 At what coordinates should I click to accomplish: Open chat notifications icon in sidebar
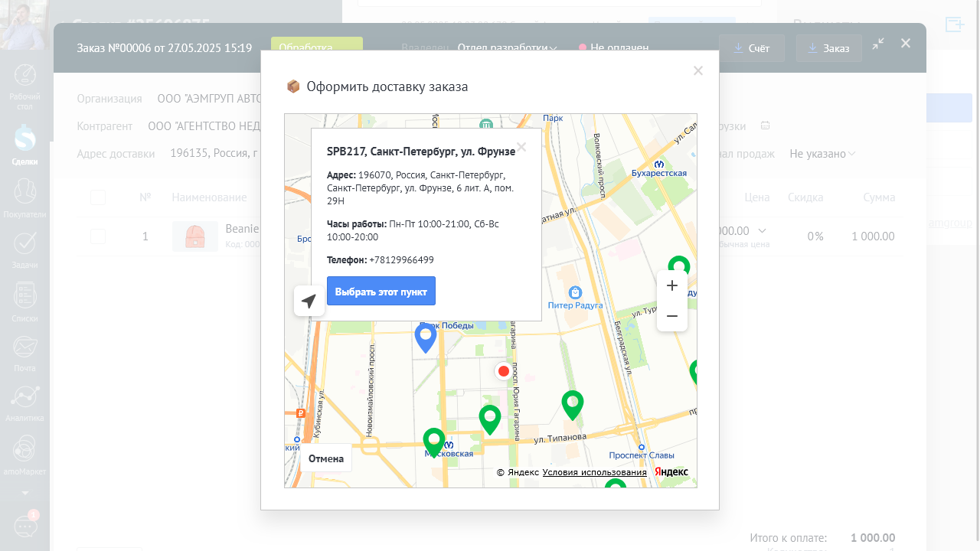pos(26,526)
